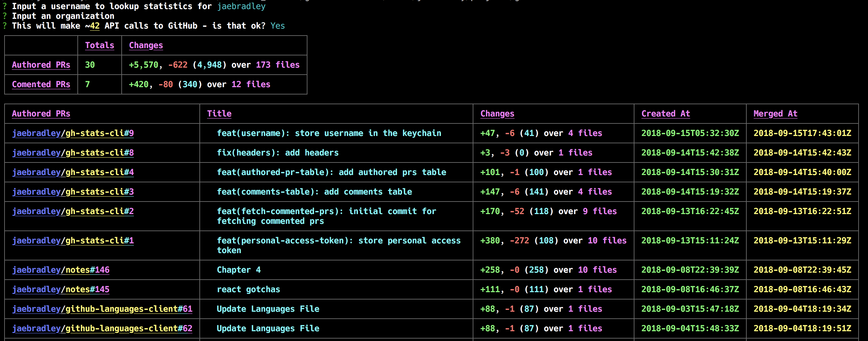Select title 'feat(personal-access-token): store personal access token'

(x=339, y=245)
